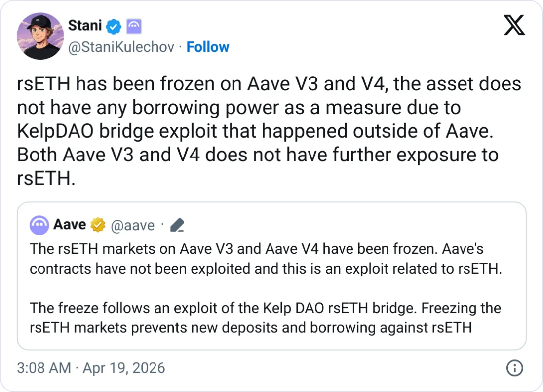The height and width of the screenshot is (392, 543).
Task: Follow Stani via the Follow button
Action: (x=208, y=47)
